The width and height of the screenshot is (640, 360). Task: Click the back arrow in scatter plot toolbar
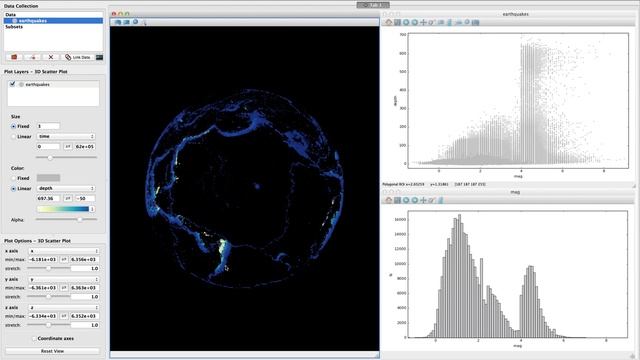click(x=406, y=22)
